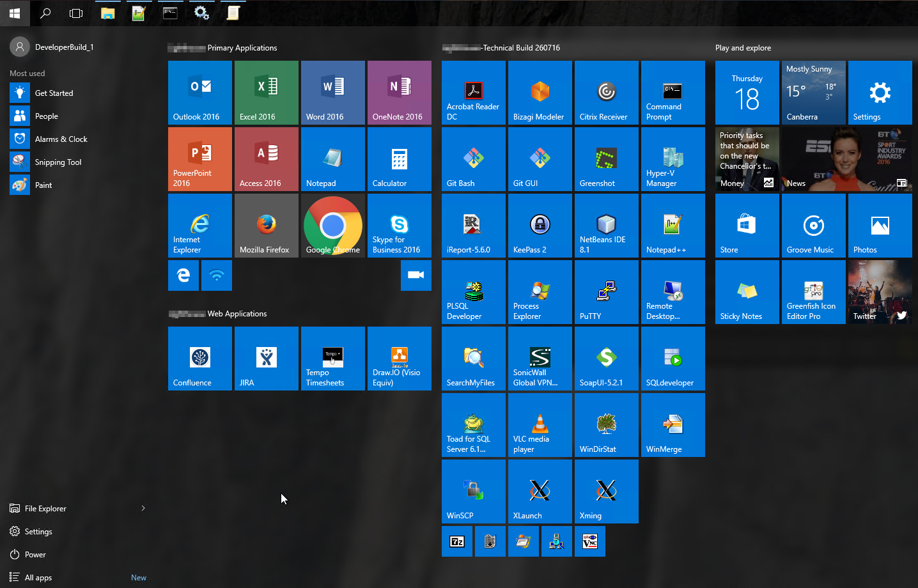918x588 pixels.
Task: Open DeveloperBuild_1 user account menu
Action: 52,47
